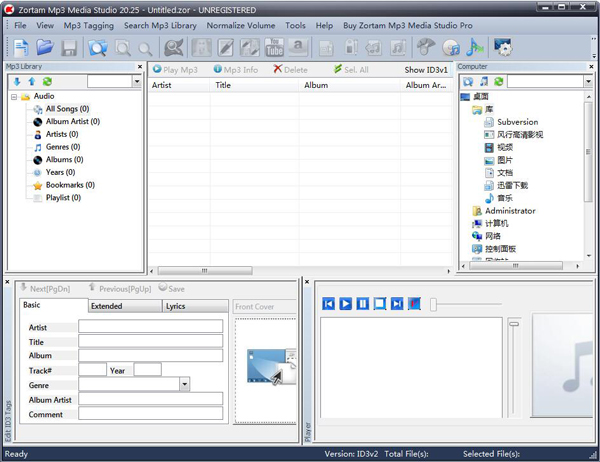Click the search folder for Mp3 icon
The image size is (600, 462).
(98, 48)
